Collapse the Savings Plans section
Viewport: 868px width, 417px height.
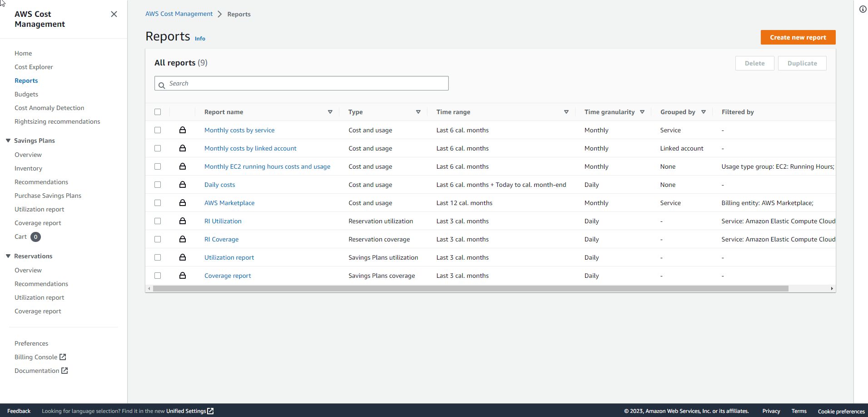point(8,141)
